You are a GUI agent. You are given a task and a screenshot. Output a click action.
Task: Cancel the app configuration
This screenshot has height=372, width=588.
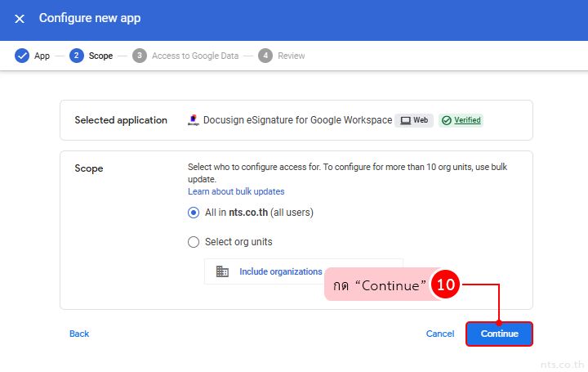point(440,334)
